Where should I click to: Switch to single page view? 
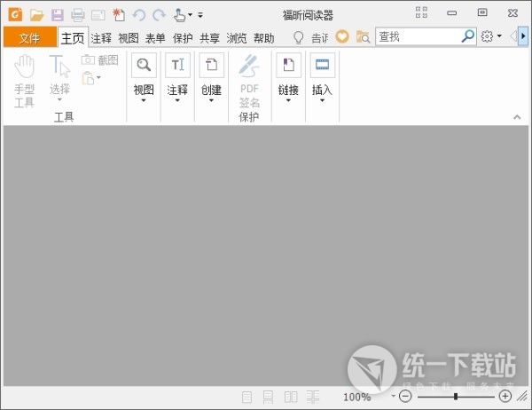tap(247, 397)
